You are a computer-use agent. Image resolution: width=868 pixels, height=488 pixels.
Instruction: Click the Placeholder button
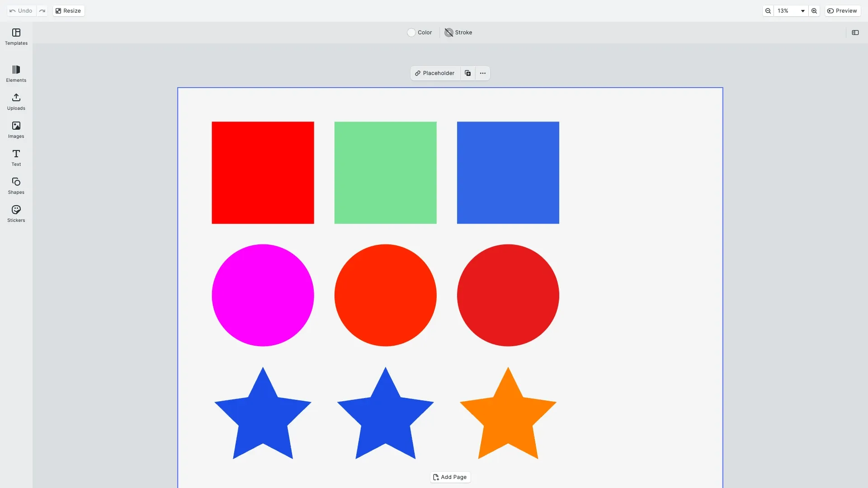(x=435, y=73)
